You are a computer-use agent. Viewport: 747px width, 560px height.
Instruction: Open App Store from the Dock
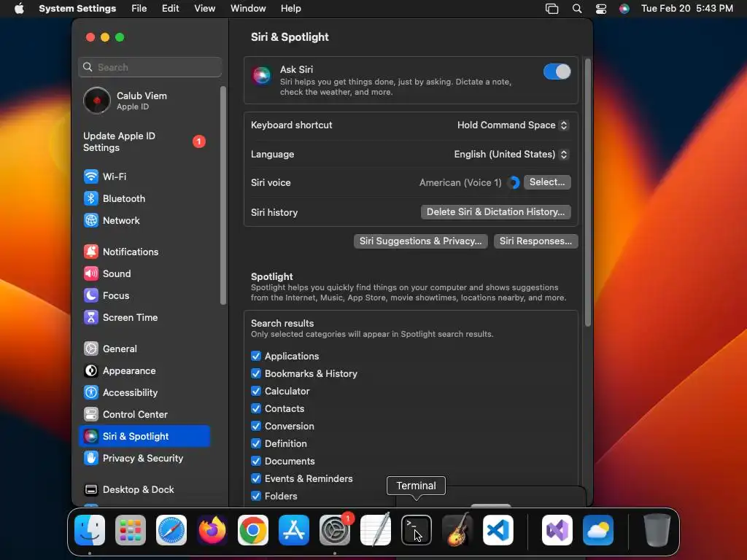point(294,530)
